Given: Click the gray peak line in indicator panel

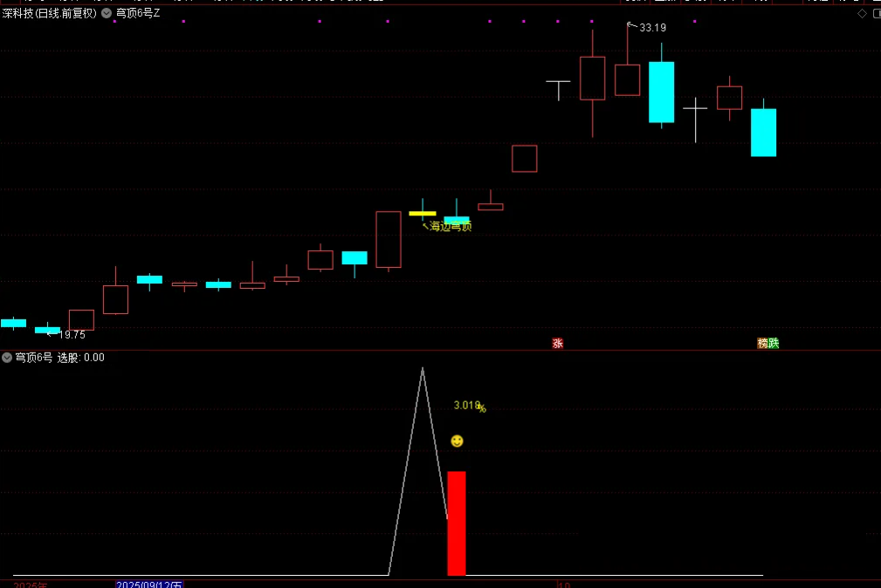Looking at the screenshot, I should pyautogui.click(x=423, y=370).
